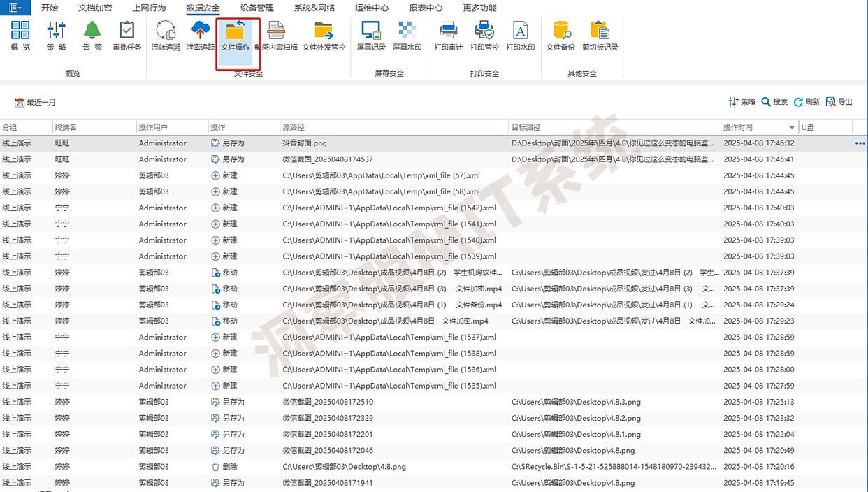Sort by the 源路径 column header
Image resolution: width=868 pixels, height=492 pixels.
(x=394, y=127)
